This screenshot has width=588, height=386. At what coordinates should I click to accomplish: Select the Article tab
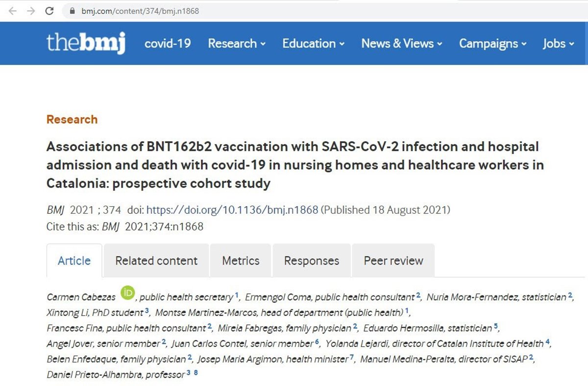(x=74, y=261)
